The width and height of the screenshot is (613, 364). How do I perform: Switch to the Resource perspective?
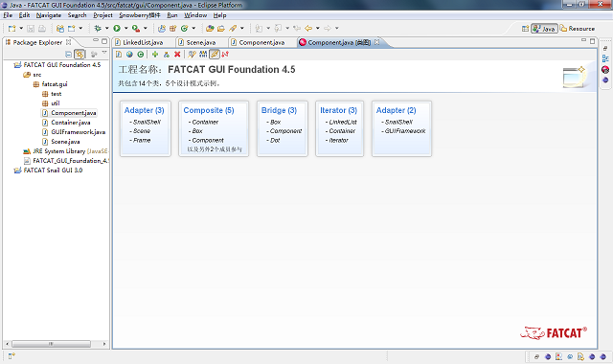[577, 29]
